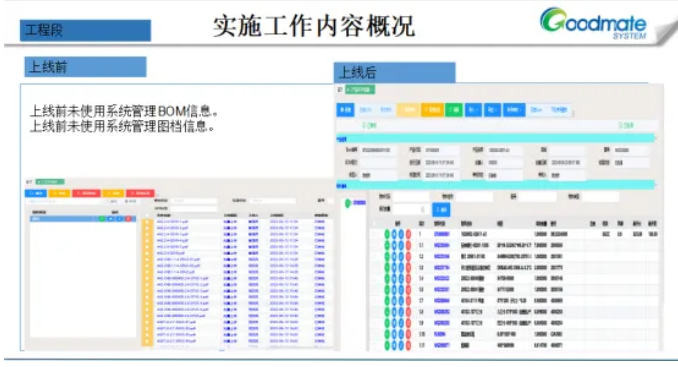The image size is (678, 367).
Task: Click text 上线前未使用系统管理BOM信息
Action: pyautogui.click(x=124, y=111)
